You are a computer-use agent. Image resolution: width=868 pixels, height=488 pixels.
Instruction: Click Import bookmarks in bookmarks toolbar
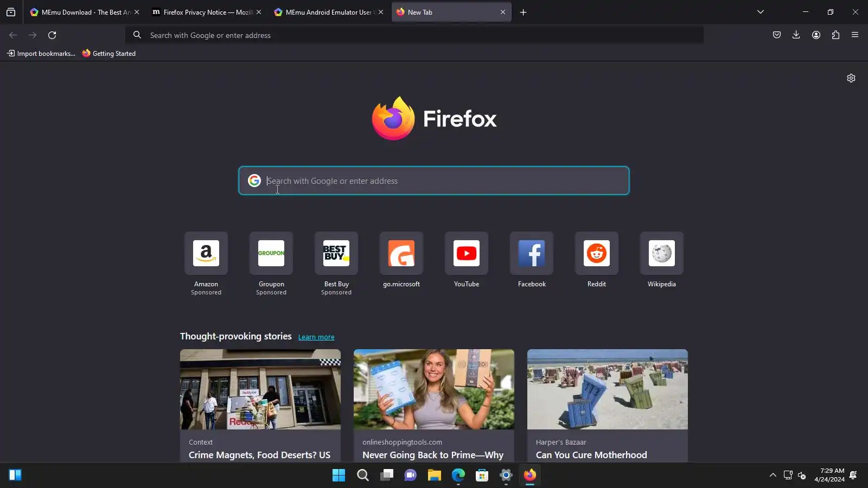pyautogui.click(x=41, y=53)
